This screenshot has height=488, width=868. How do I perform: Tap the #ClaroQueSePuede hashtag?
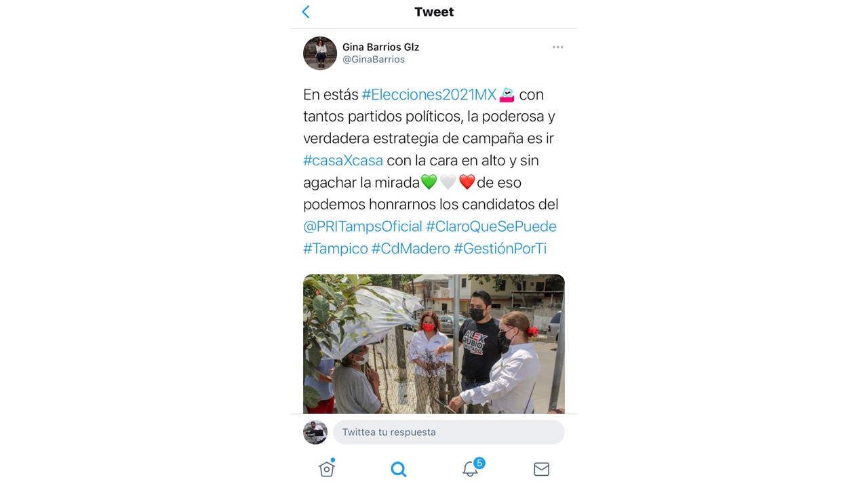tap(491, 226)
